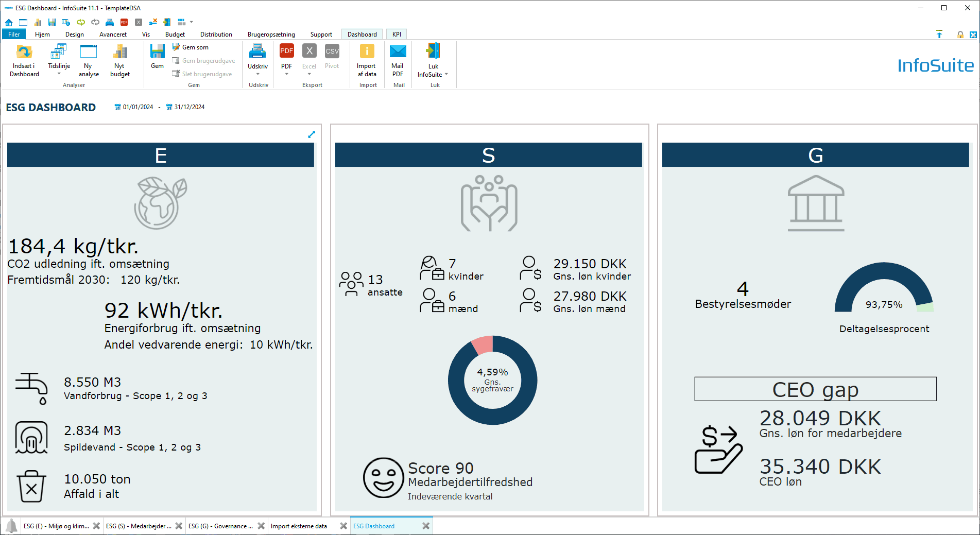The image size is (980, 535).
Task: Close the ESG (E) - Miljø og klima tab
Action: pyautogui.click(x=96, y=526)
